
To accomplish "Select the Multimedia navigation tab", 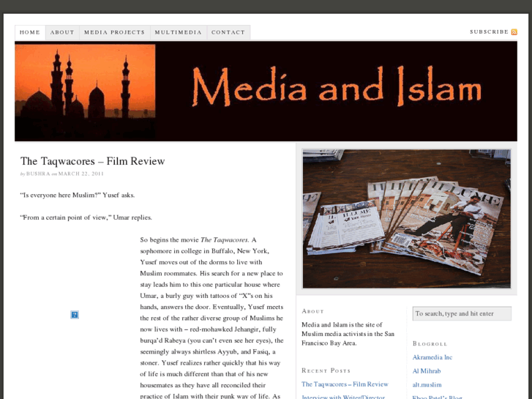I will point(179,33).
